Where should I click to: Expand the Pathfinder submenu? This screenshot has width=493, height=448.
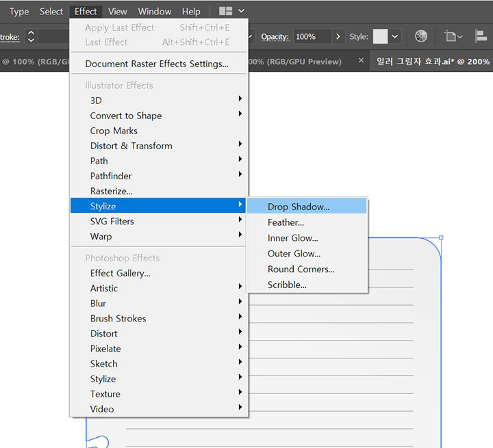click(159, 176)
